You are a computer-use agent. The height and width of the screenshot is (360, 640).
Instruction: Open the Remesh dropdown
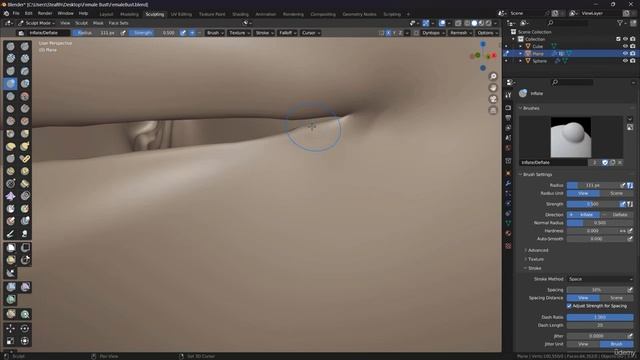(460, 33)
